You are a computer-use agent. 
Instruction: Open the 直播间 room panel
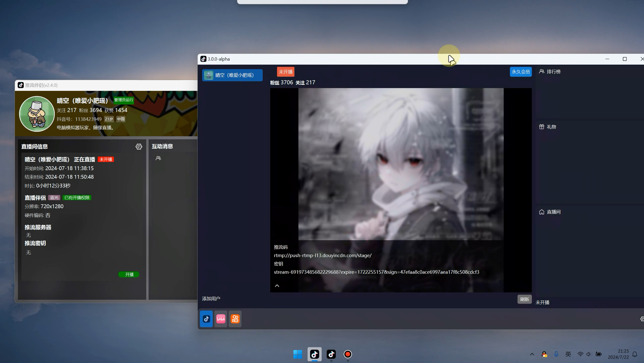[550, 212]
